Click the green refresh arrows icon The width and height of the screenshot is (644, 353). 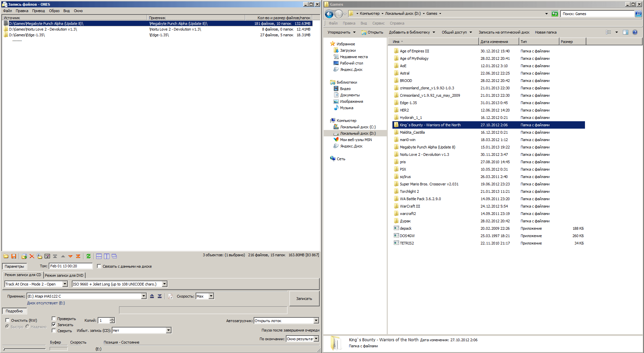[89, 256]
